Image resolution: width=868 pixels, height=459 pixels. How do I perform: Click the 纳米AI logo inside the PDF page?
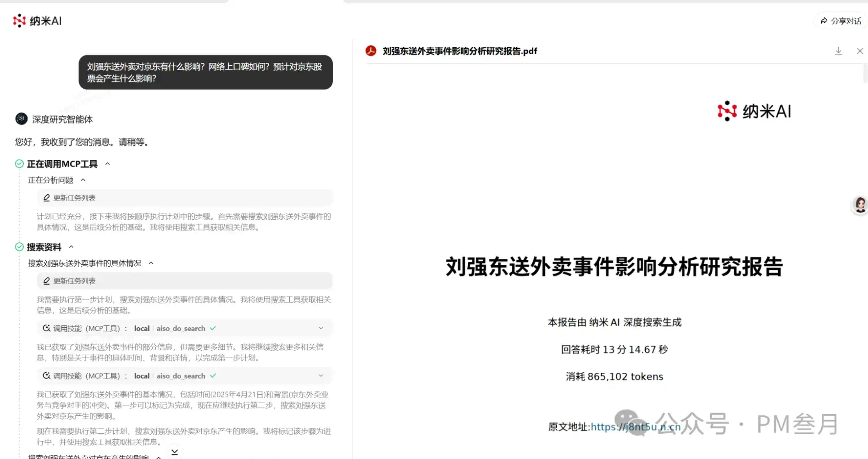(x=754, y=111)
